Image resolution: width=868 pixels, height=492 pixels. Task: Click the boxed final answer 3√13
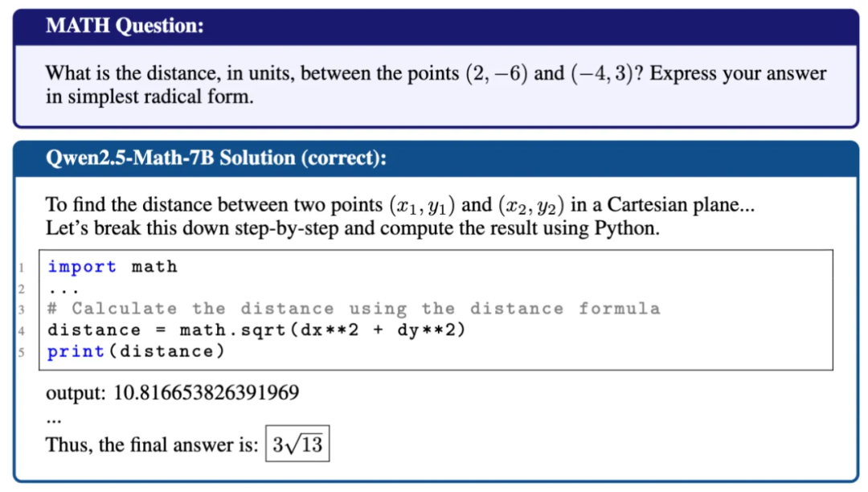297,445
